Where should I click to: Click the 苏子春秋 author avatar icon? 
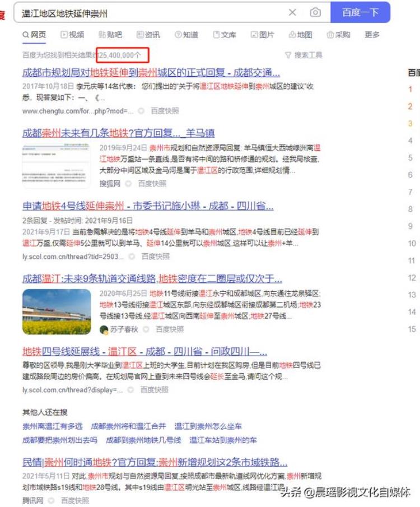[x=104, y=330]
